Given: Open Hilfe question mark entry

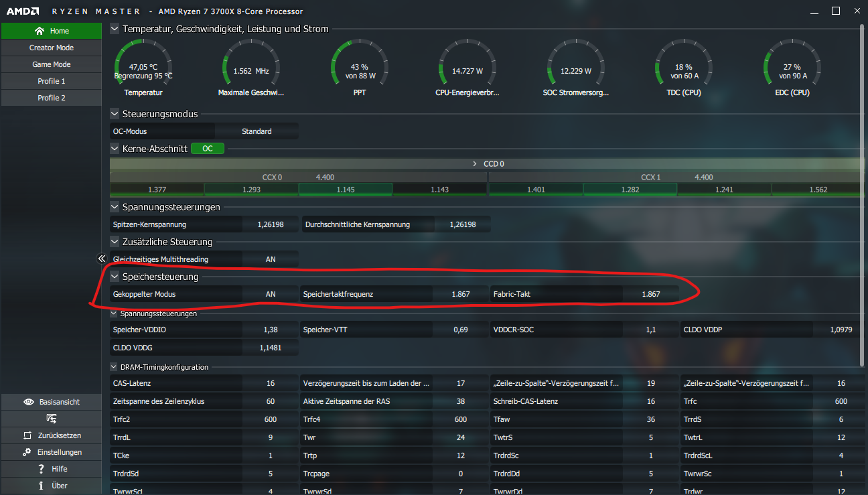Looking at the screenshot, I should (52, 469).
